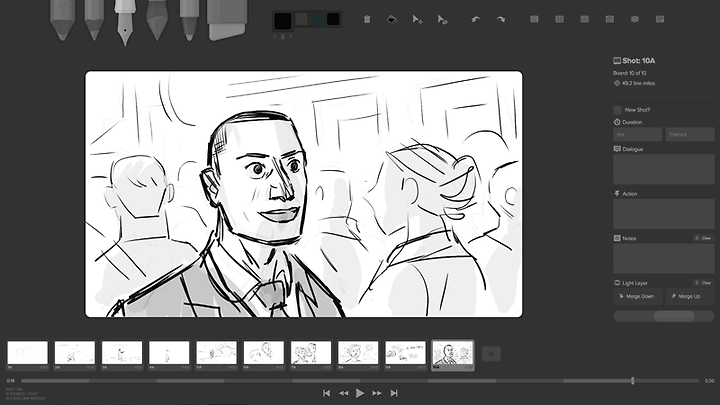Add a new board with plus button
Image resolution: width=720 pixels, height=405 pixels.
(491, 354)
